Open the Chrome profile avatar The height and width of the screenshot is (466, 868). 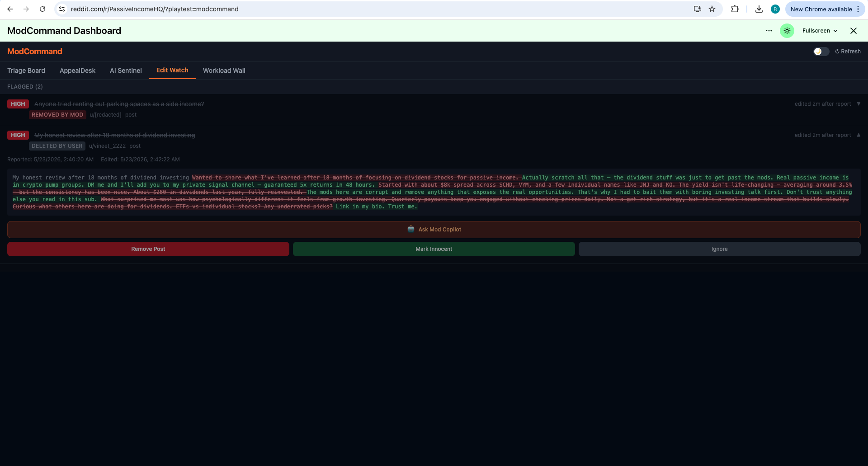coord(775,9)
